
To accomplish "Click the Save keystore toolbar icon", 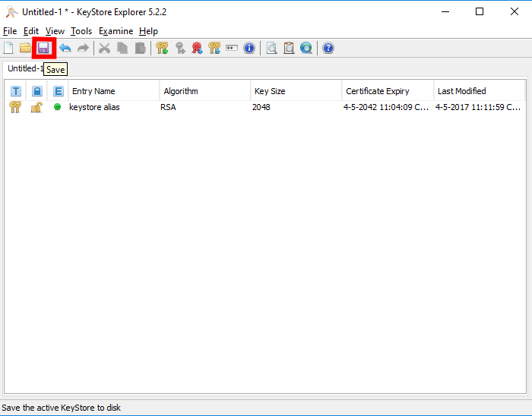I will coord(43,48).
